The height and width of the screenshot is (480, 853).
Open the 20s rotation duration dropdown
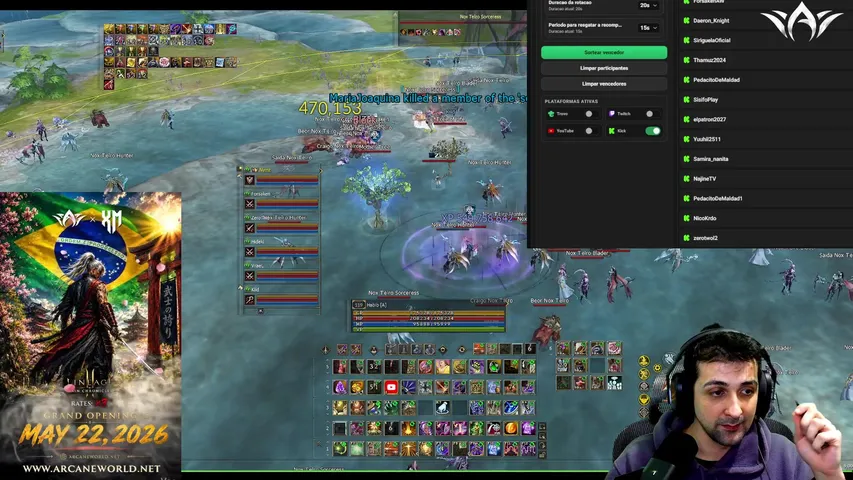(x=648, y=5)
